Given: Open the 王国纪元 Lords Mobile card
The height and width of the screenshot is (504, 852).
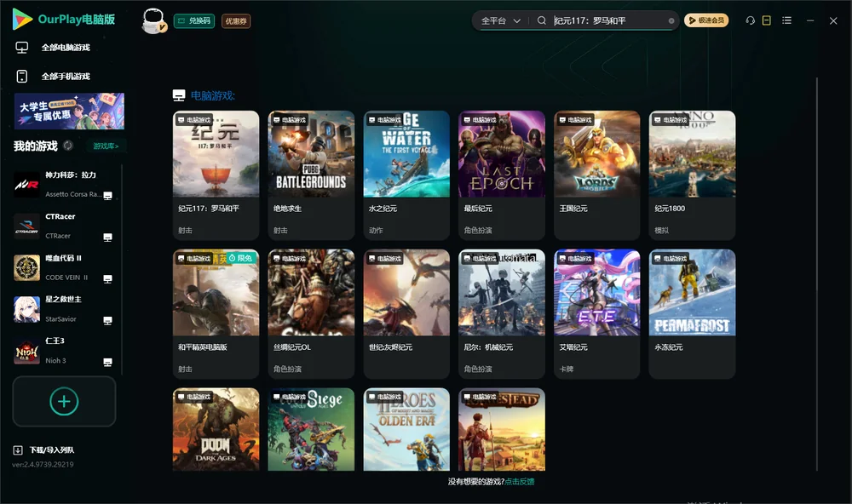Looking at the screenshot, I should click(x=597, y=175).
